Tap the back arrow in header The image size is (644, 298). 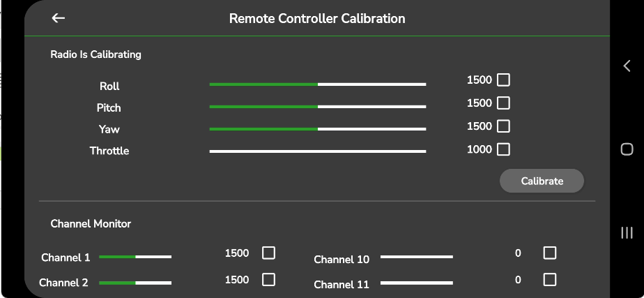pos(59,18)
